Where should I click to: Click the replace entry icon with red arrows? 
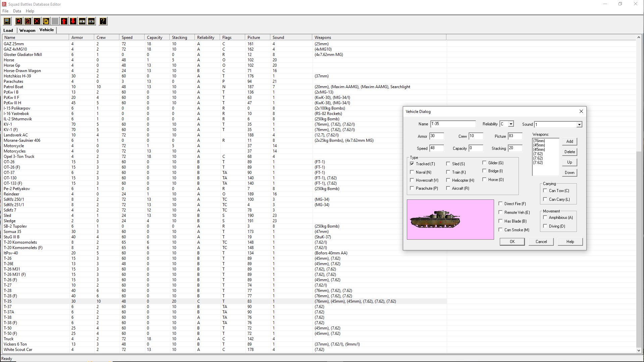click(x=28, y=21)
